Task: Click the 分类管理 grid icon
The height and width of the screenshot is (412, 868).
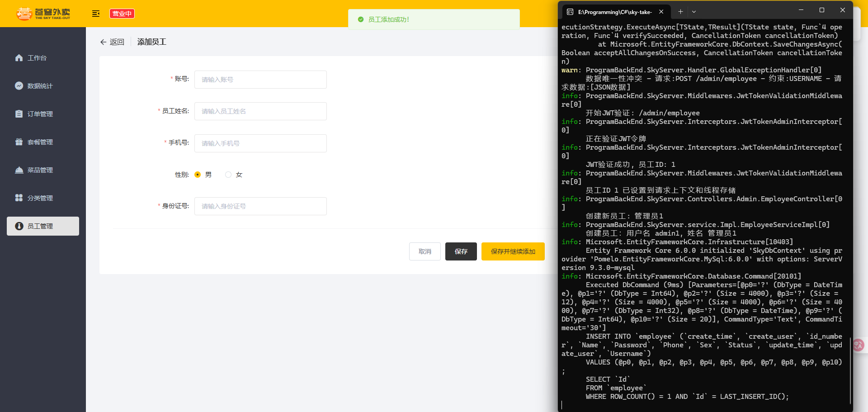Action: click(x=19, y=198)
